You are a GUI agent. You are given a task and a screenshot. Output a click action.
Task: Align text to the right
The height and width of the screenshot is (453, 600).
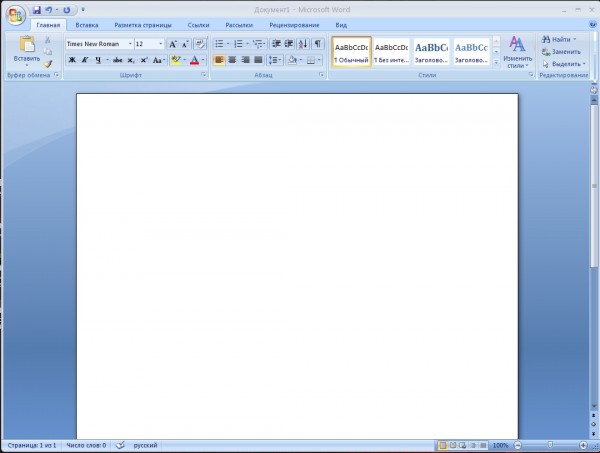pyautogui.click(x=245, y=60)
